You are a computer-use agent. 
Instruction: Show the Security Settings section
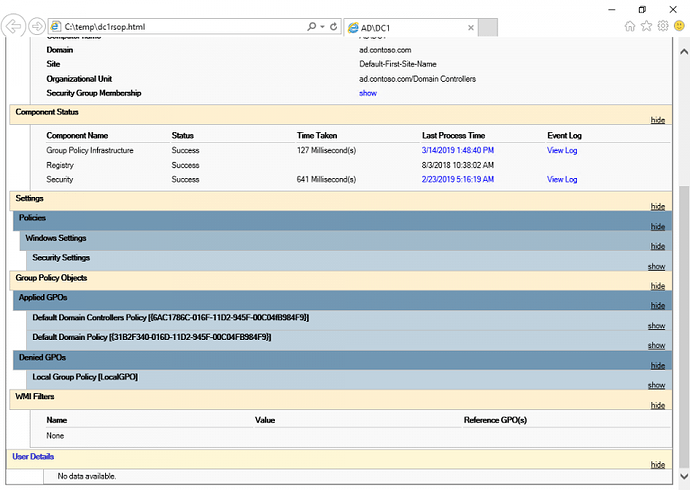[x=656, y=267]
